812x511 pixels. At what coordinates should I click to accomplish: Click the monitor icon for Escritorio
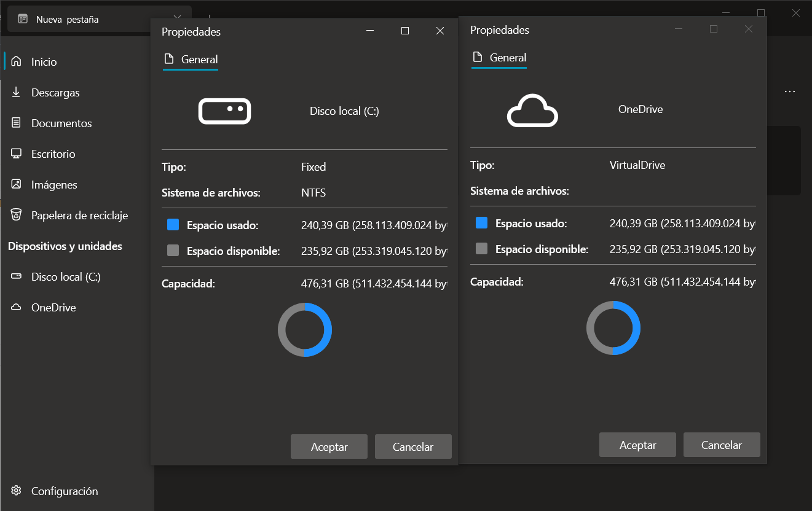coord(17,154)
